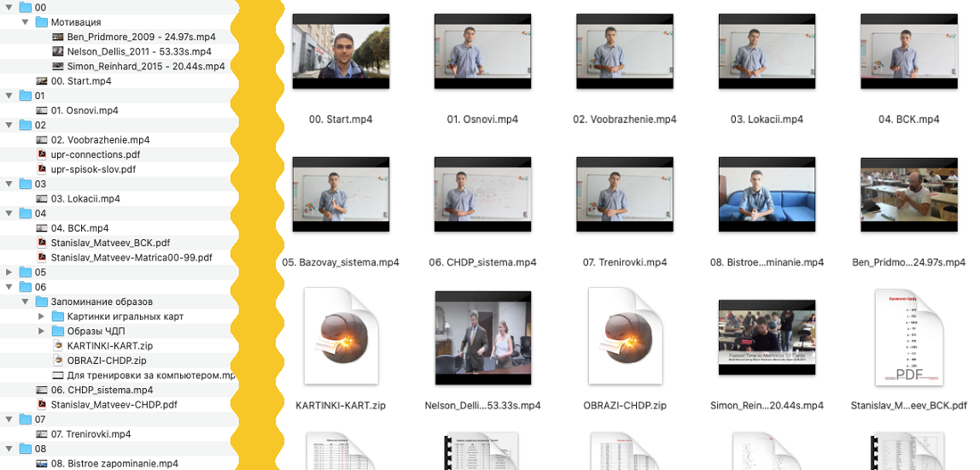Click the Simon_Reinhard_2015 video icon in tree

click(x=57, y=67)
